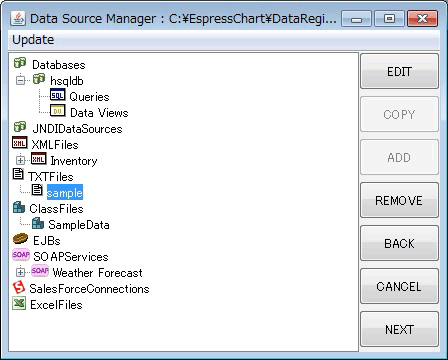448x360 pixels.
Task: Select the SalesForceConnections label
Action: pos(89,289)
